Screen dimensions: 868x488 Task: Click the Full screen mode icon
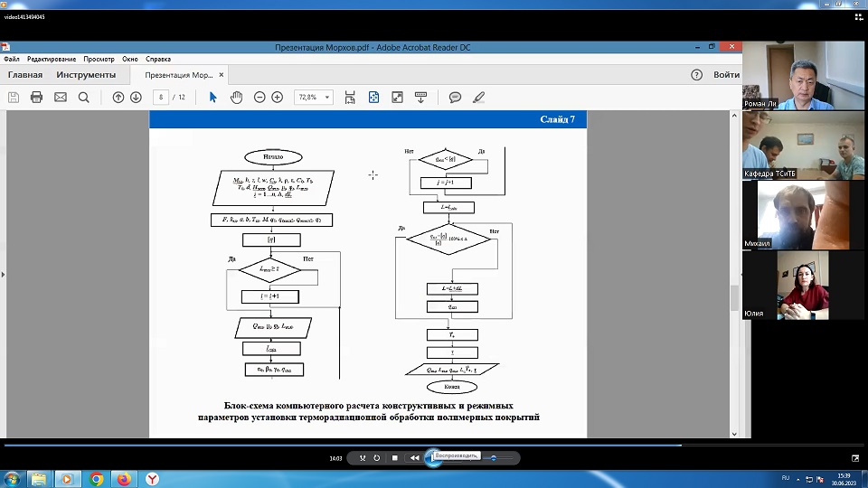[x=398, y=98]
